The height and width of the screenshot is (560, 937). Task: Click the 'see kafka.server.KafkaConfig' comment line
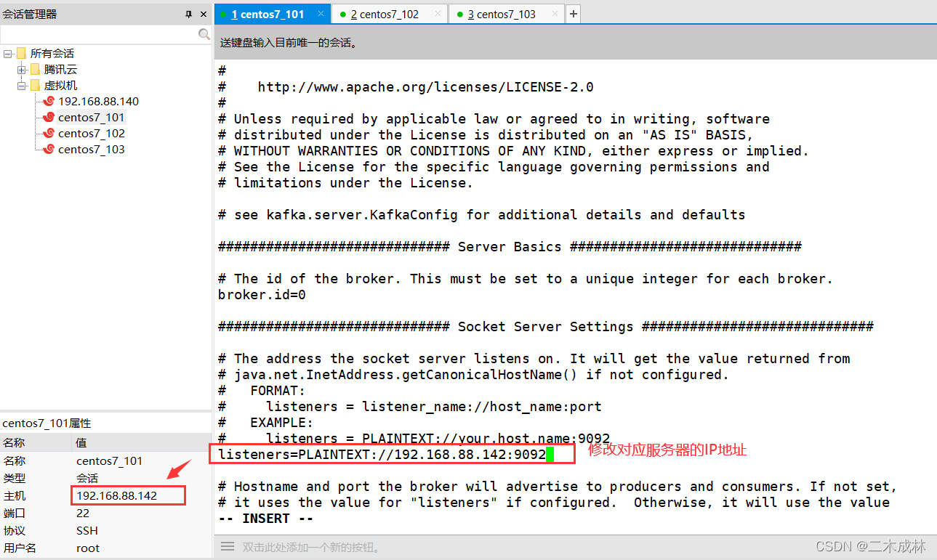481,215
